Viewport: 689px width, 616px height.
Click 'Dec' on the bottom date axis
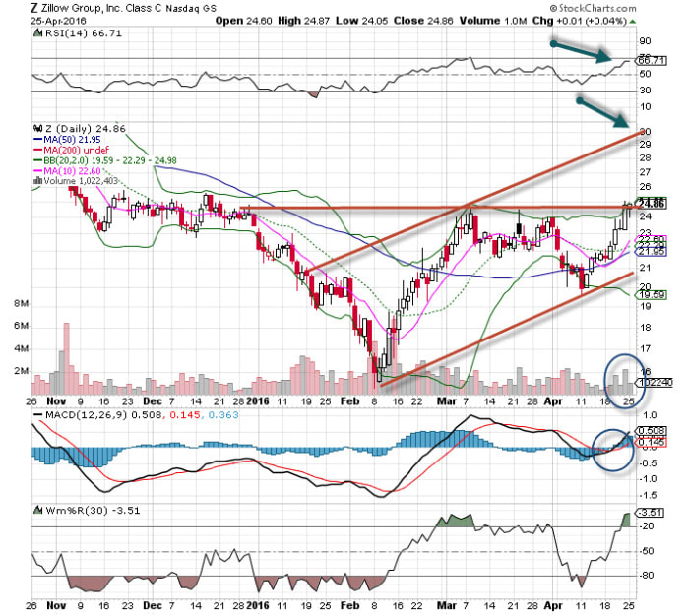(x=153, y=605)
